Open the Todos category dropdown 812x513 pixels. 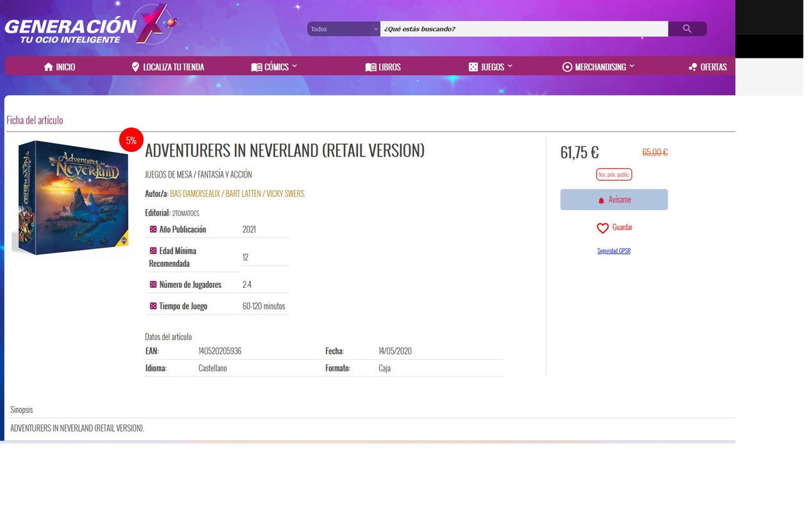tap(344, 29)
